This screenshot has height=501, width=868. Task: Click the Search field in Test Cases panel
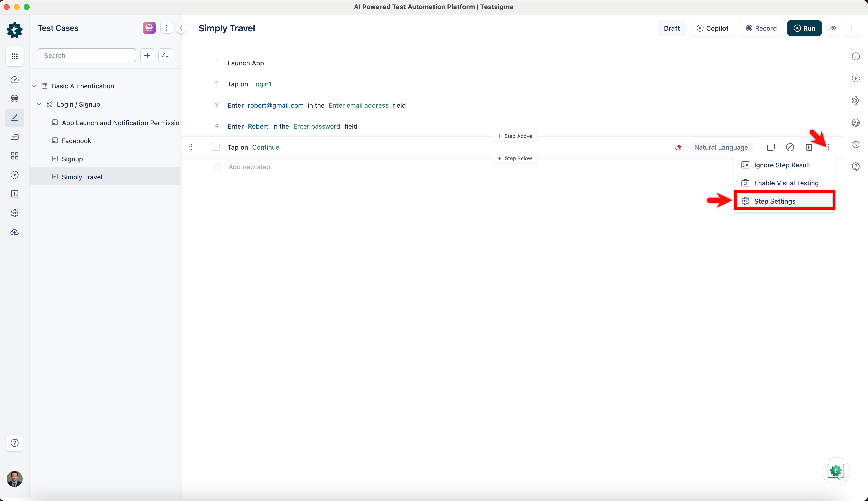87,55
